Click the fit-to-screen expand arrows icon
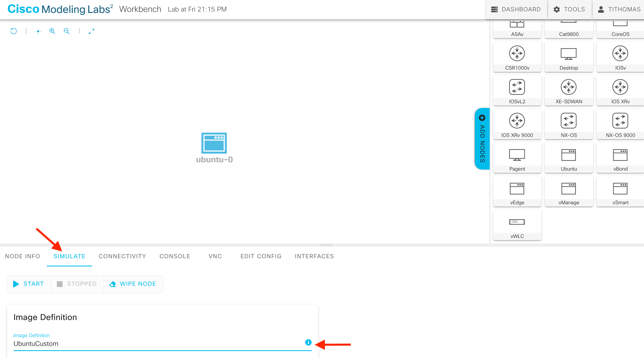The image size is (644, 358). [91, 31]
